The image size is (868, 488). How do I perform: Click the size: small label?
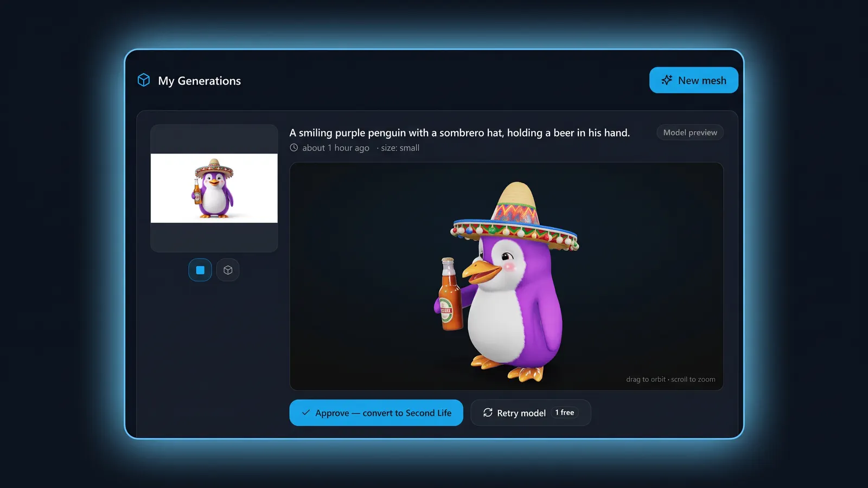(400, 148)
